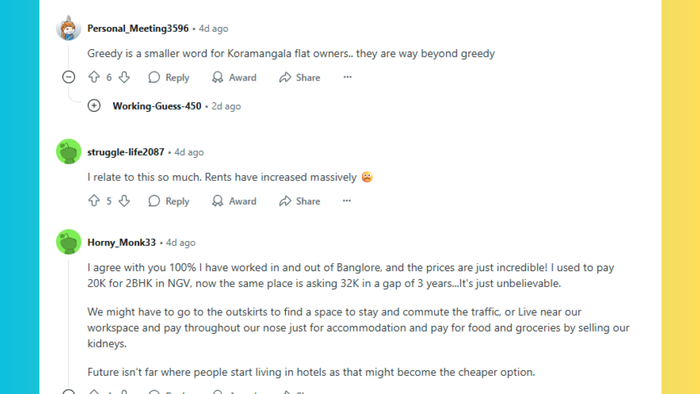Open more options on Personal_Meeting3596's comment
Screen dimensions: 700x394
[347, 77]
